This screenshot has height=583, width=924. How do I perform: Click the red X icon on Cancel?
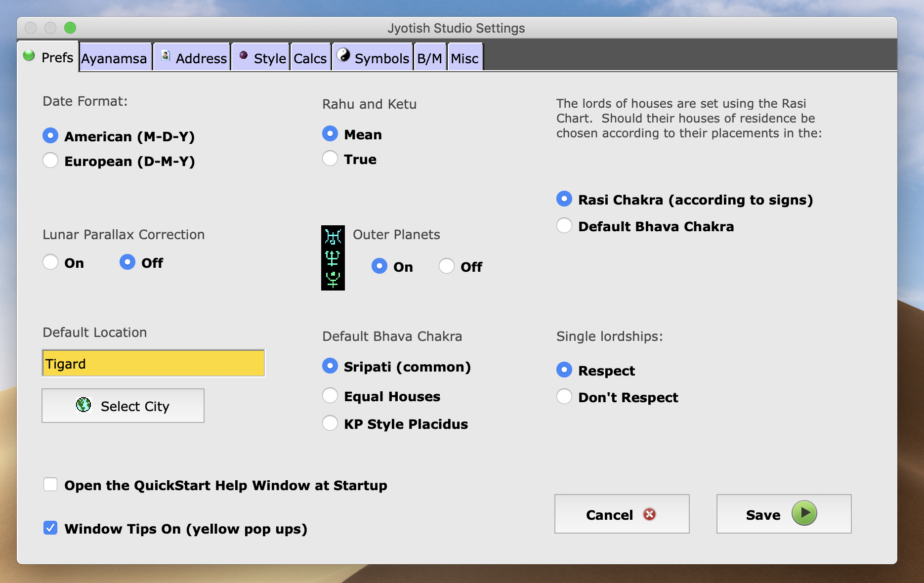coord(649,514)
